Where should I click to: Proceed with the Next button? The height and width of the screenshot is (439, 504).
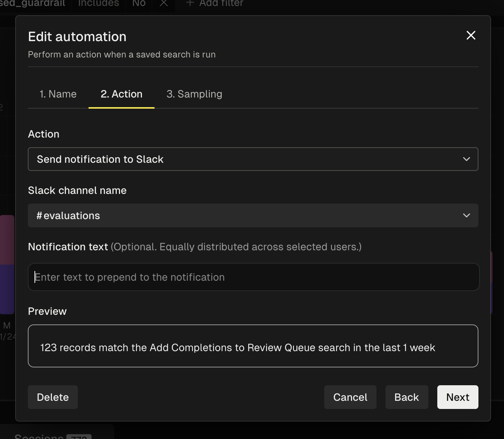(x=457, y=397)
